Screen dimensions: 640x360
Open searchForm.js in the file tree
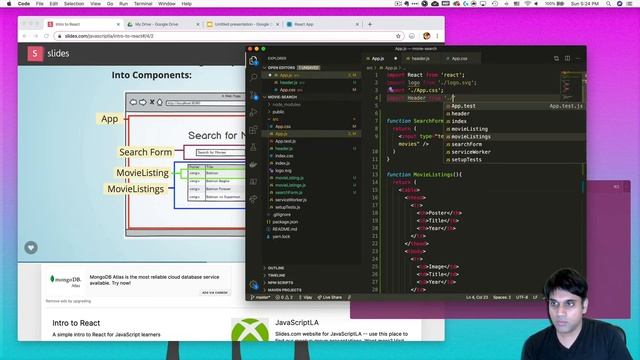[289, 193]
